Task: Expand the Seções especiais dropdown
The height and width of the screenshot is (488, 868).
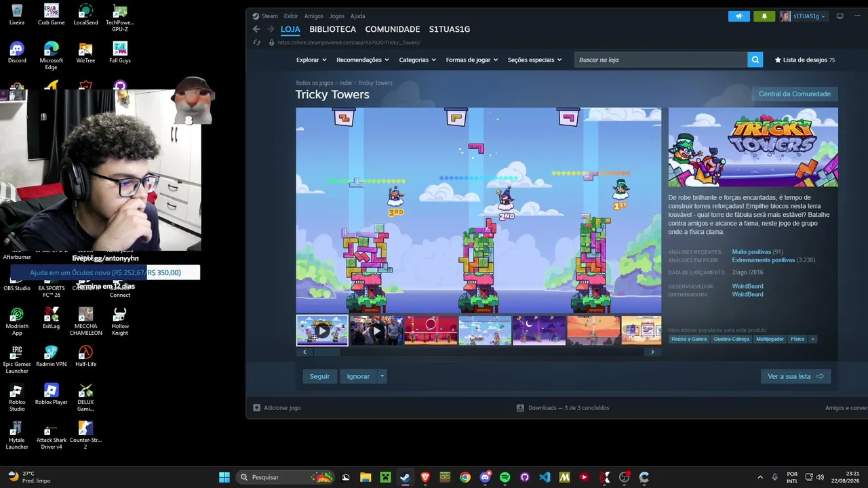Action: point(535,60)
